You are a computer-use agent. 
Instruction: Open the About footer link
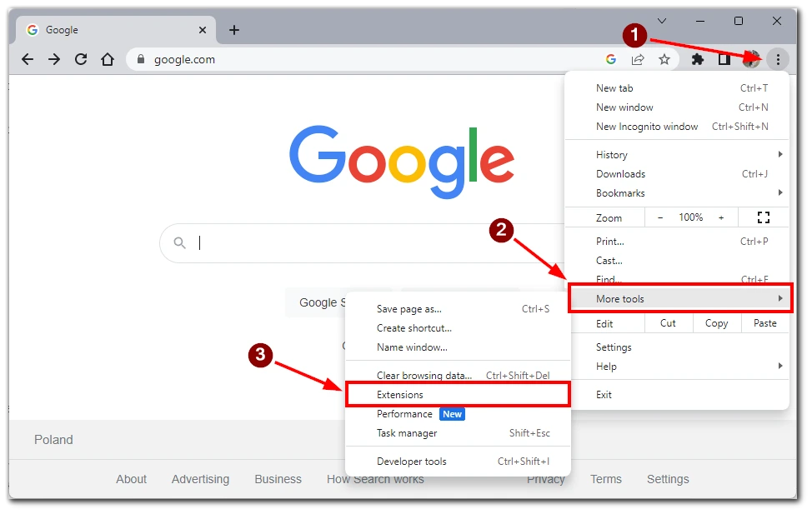tap(131, 479)
